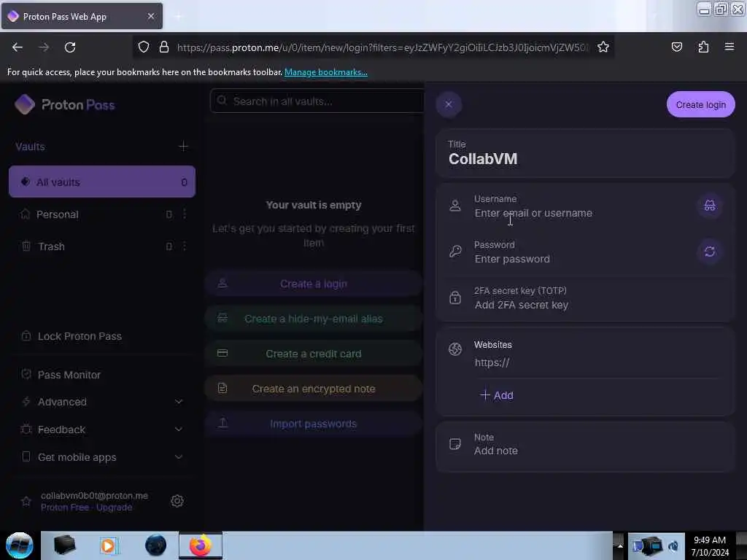Go back in browser history
The width and height of the screenshot is (747, 560).
(x=18, y=47)
